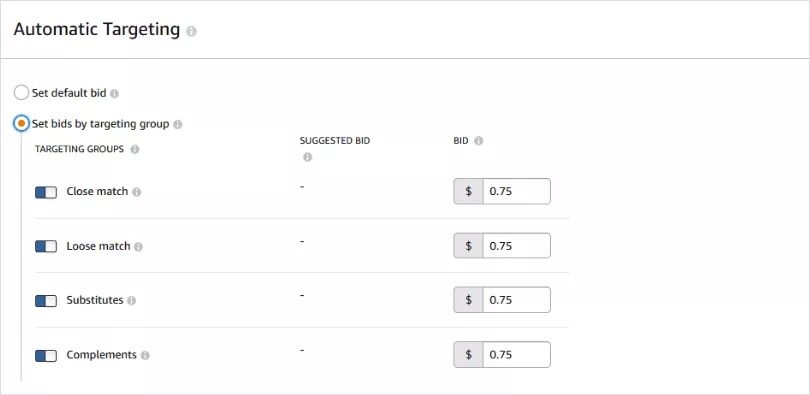Select the Set default bid radio button
Viewport: 810px width, 395px height.
tap(21, 93)
